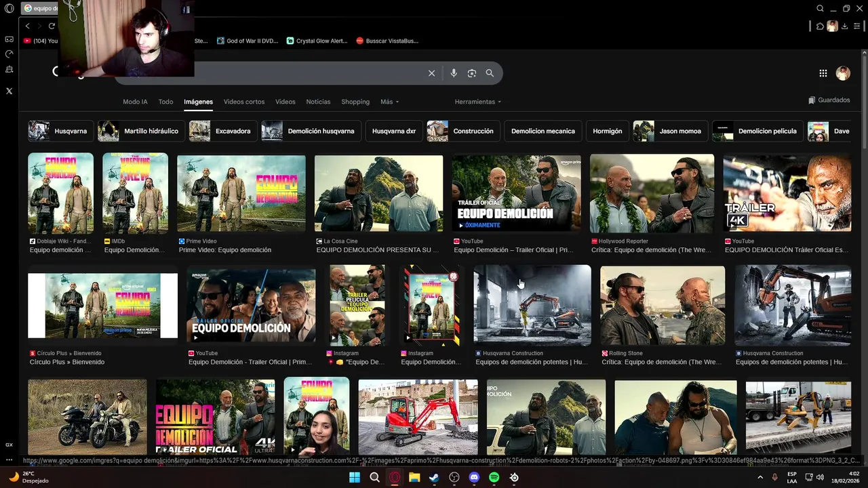Viewport: 868px width, 488px height.
Task: Clear the search box with the X icon
Action: [431, 73]
